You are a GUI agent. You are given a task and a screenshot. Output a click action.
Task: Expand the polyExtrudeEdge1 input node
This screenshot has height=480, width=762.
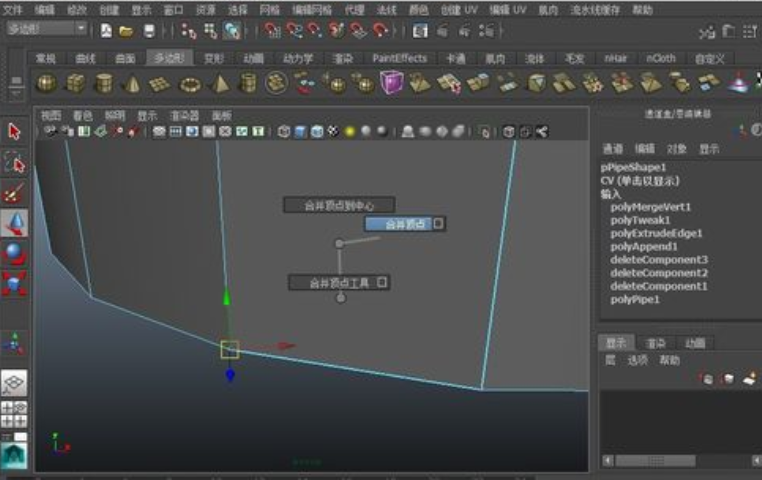[656, 233]
